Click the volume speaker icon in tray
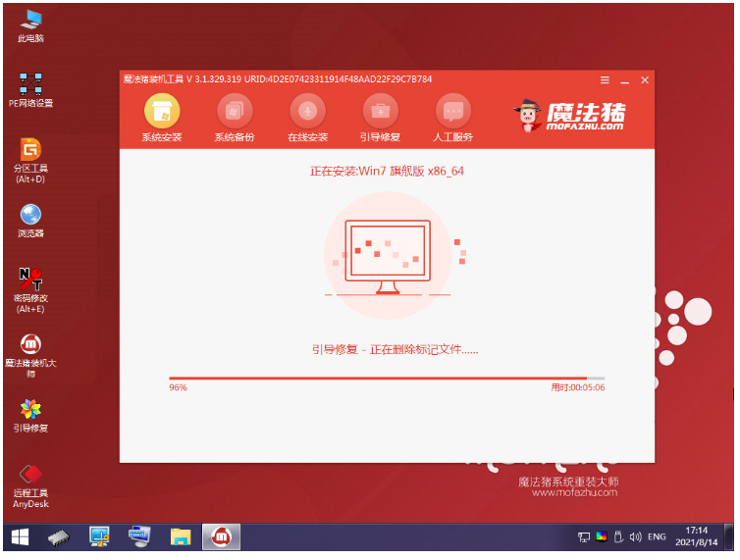This screenshot has height=560, width=740. (638, 537)
